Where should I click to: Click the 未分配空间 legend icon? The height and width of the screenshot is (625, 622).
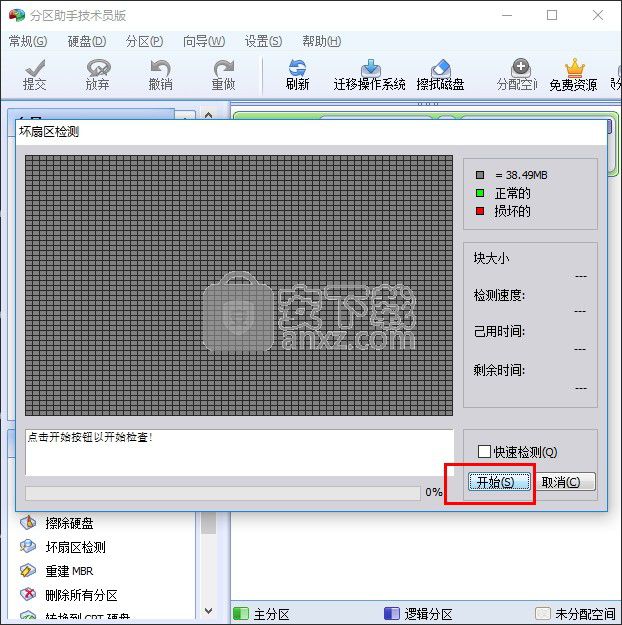click(542, 614)
